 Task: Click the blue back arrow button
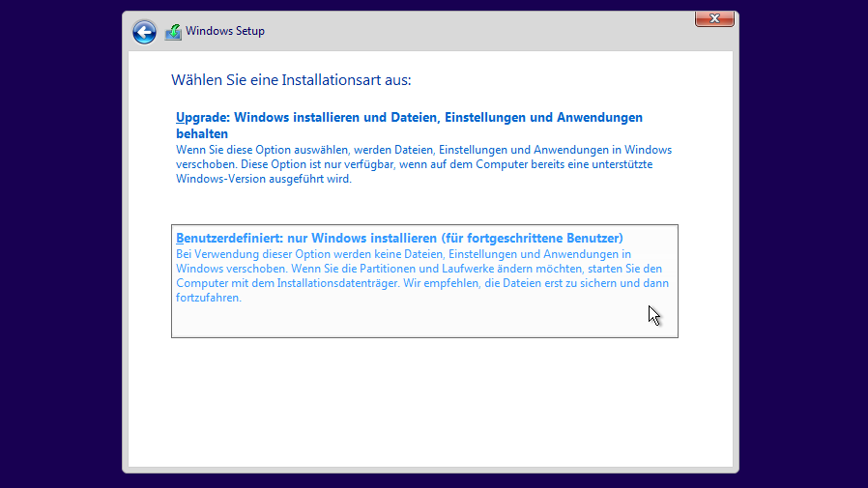[144, 32]
